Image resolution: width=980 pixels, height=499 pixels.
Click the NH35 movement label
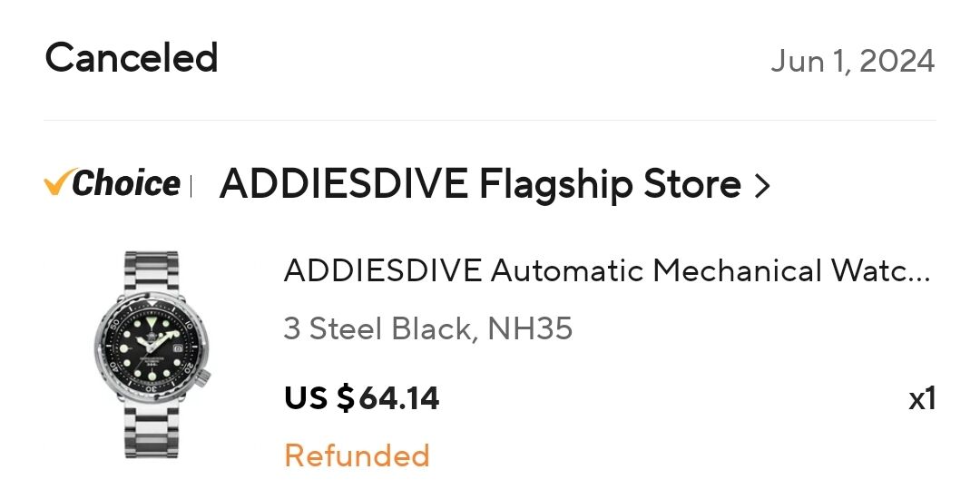coord(530,328)
